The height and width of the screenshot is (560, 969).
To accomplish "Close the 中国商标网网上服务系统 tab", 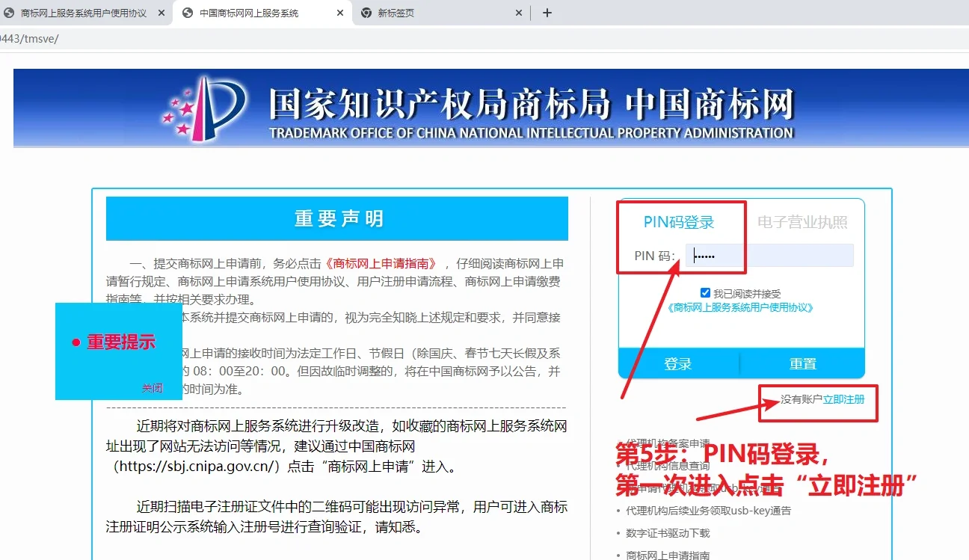I will (x=340, y=13).
